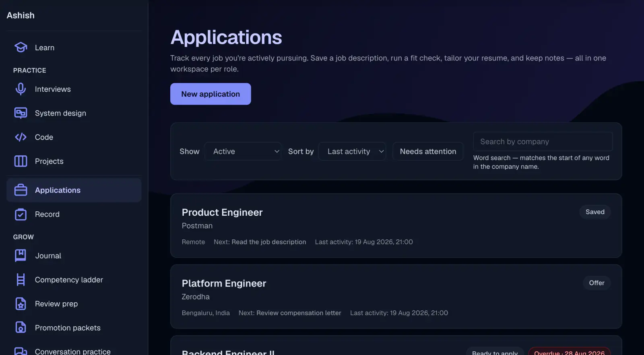This screenshot has height=355, width=644.
Task: Go to Interviews practice page
Action: pyautogui.click(x=74, y=89)
